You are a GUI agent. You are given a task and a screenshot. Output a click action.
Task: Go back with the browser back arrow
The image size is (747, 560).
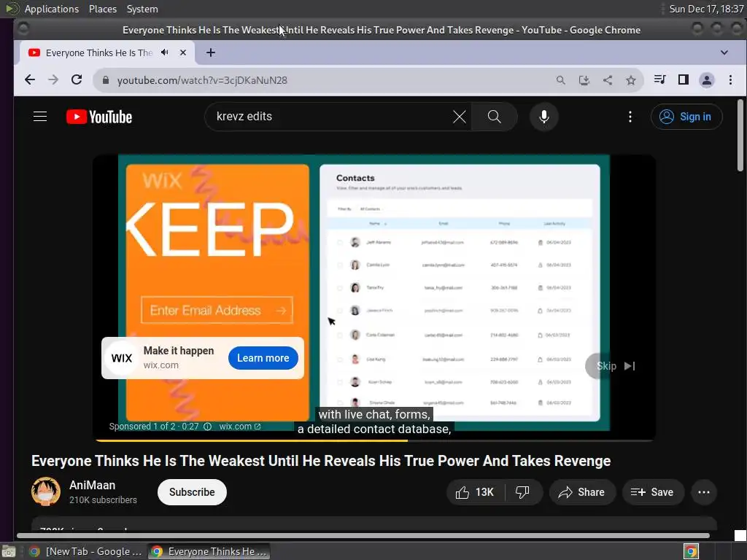[29, 80]
